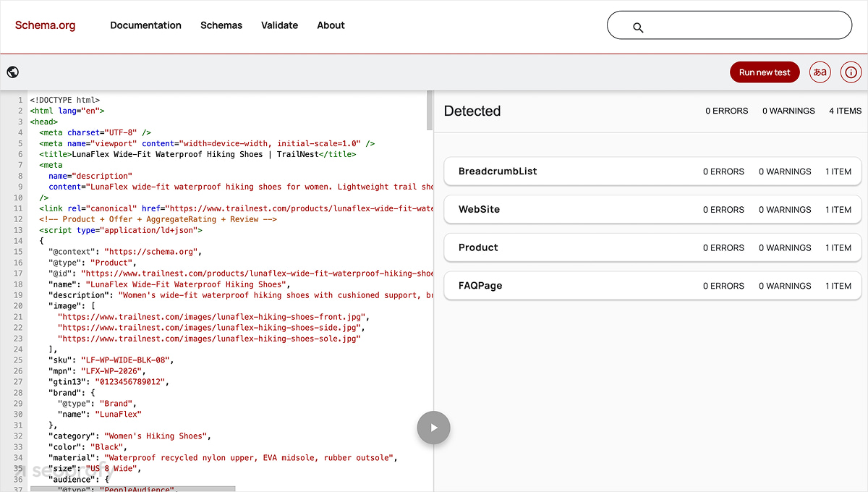The image size is (868, 492).
Task: Click the lunaflex-hiking-shoes-side.jpg image URL line
Action: [x=211, y=328]
